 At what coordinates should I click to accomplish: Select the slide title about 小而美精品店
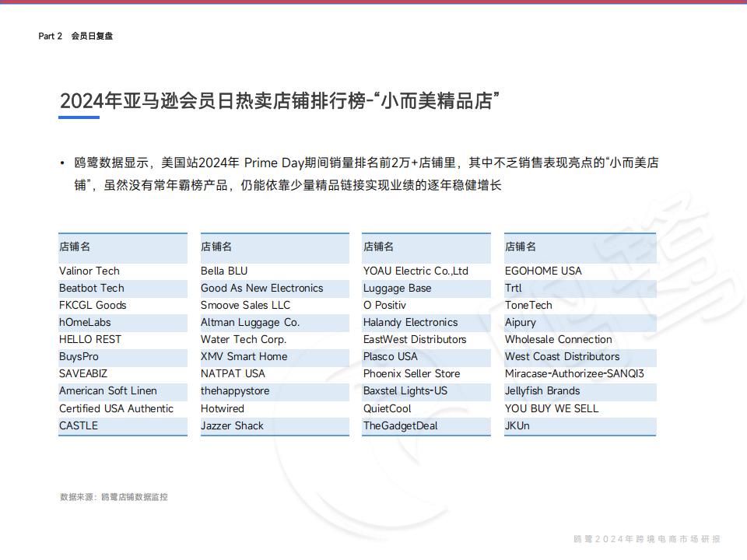click(x=279, y=101)
